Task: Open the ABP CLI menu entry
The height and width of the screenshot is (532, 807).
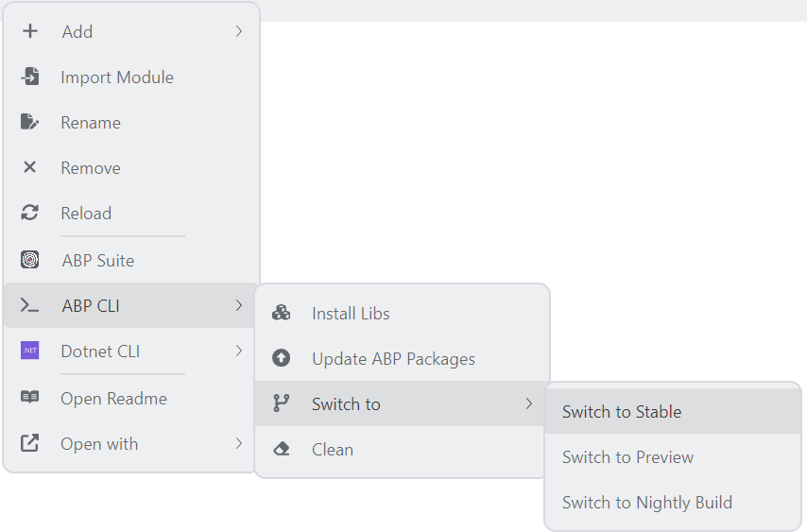Action: [x=91, y=305]
